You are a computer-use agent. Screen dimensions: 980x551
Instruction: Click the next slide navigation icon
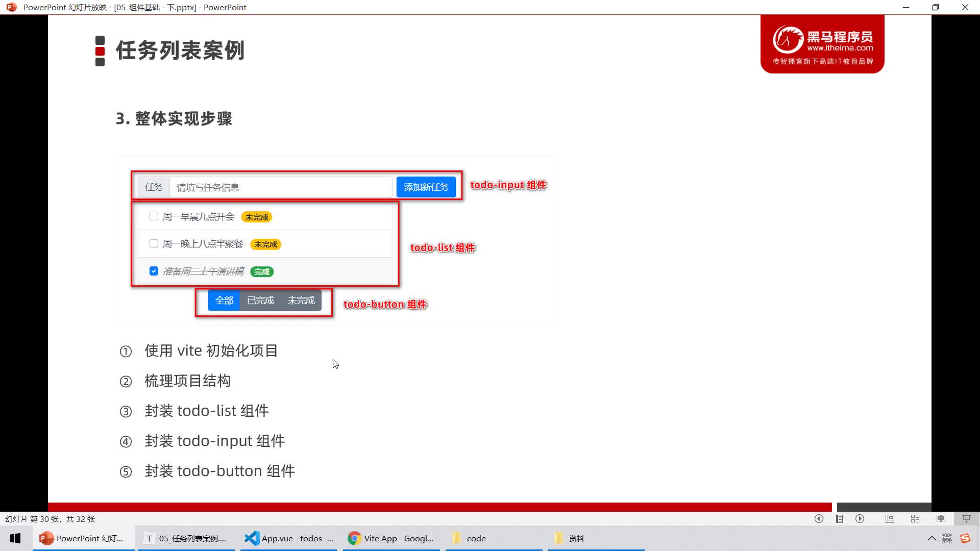(860, 518)
